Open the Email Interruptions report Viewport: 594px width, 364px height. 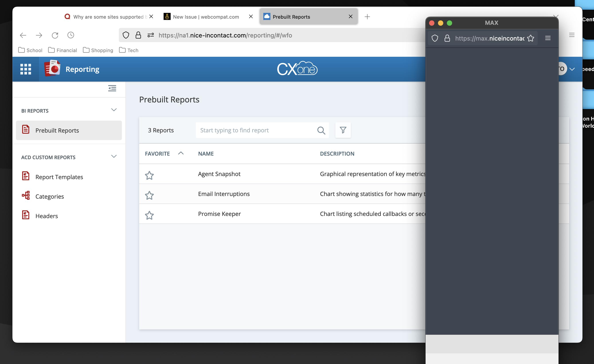click(x=224, y=194)
